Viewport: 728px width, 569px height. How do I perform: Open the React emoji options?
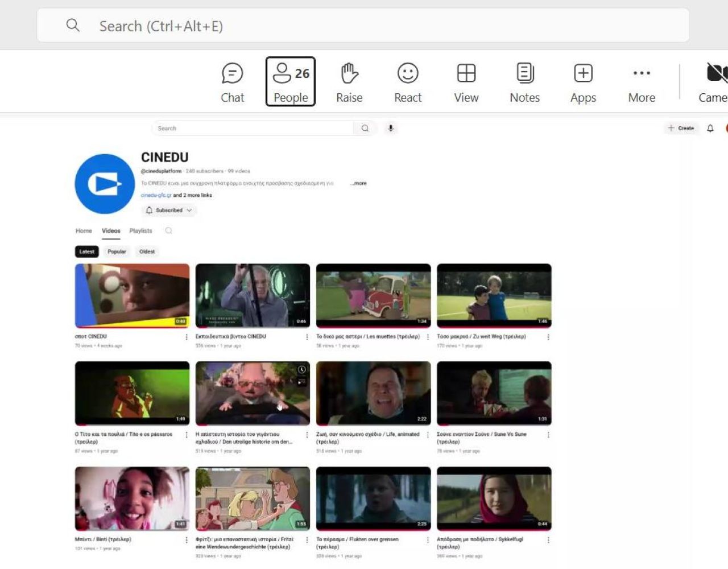point(408,83)
